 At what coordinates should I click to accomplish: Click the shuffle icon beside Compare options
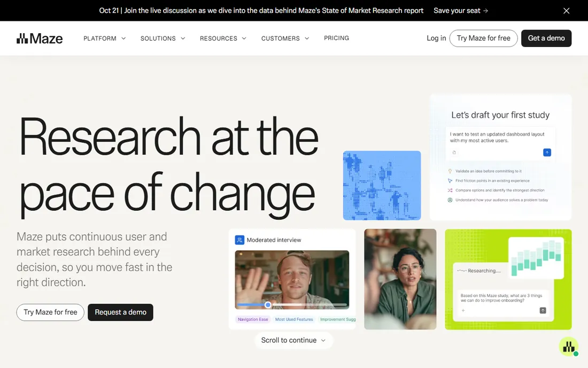[x=450, y=190]
